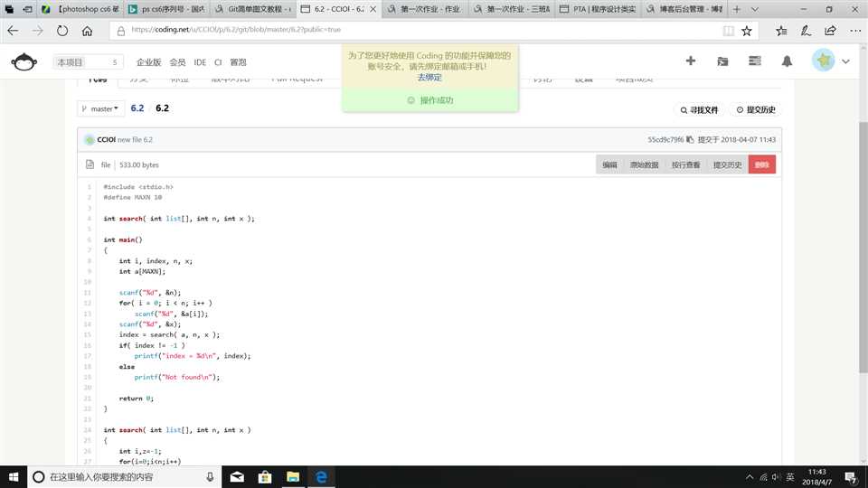Open the Windows Start menu
The width and height of the screenshot is (868, 488).
pos(14,477)
